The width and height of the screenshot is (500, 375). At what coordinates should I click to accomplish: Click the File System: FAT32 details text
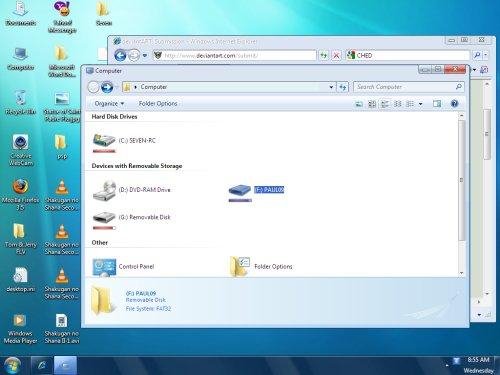tap(148, 309)
